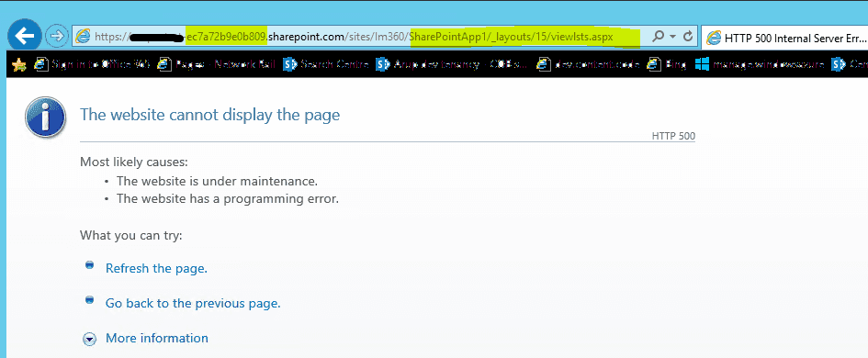Click the favorites star icon on bookmarks bar
Image resolution: width=868 pixels, height=358 pixels.
pos(18,65)
